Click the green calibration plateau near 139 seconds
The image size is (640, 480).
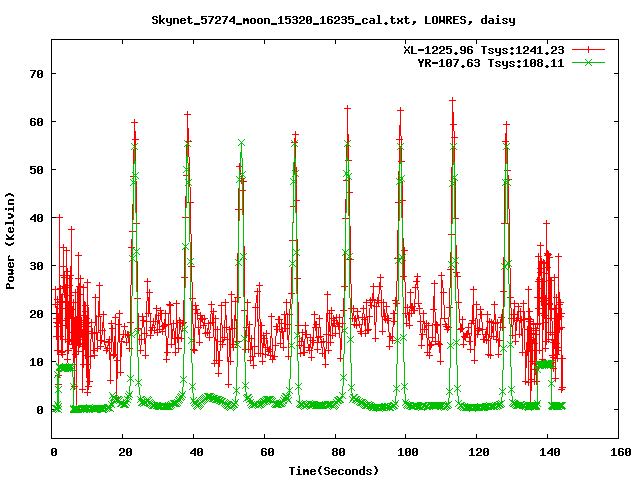tap(545, 364)
